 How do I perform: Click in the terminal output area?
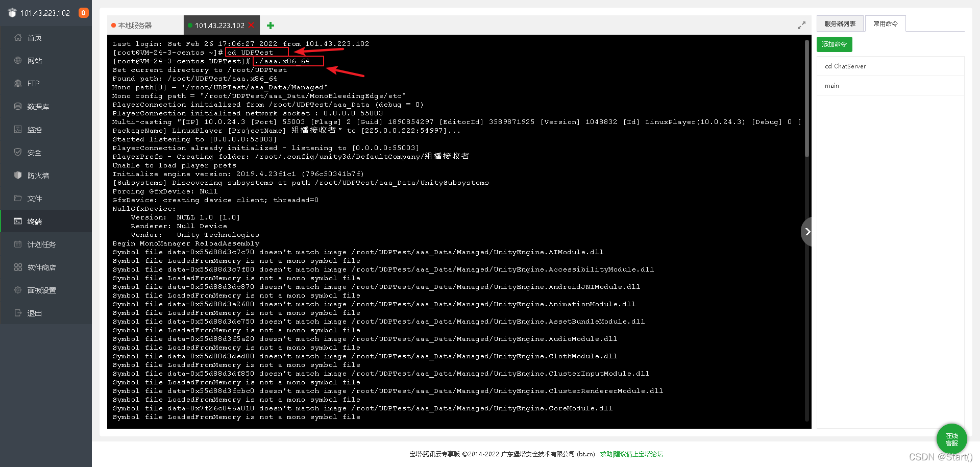(x=459, y=232)
